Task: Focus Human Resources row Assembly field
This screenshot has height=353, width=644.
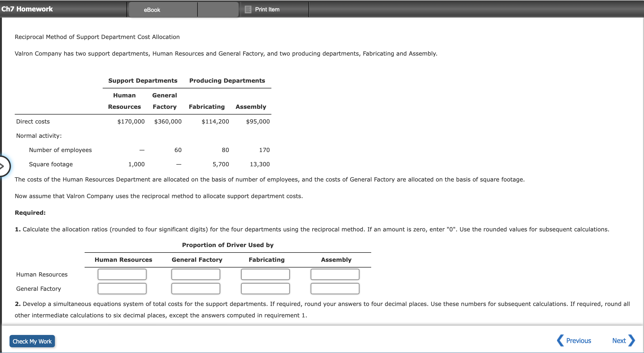Action: (335, 274)
